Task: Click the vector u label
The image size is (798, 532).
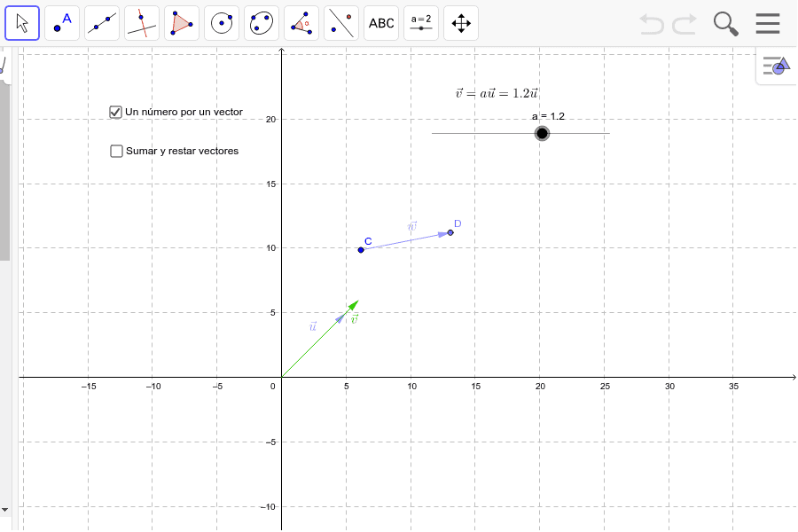Action: pyautogui.click(x=312, y=326)
